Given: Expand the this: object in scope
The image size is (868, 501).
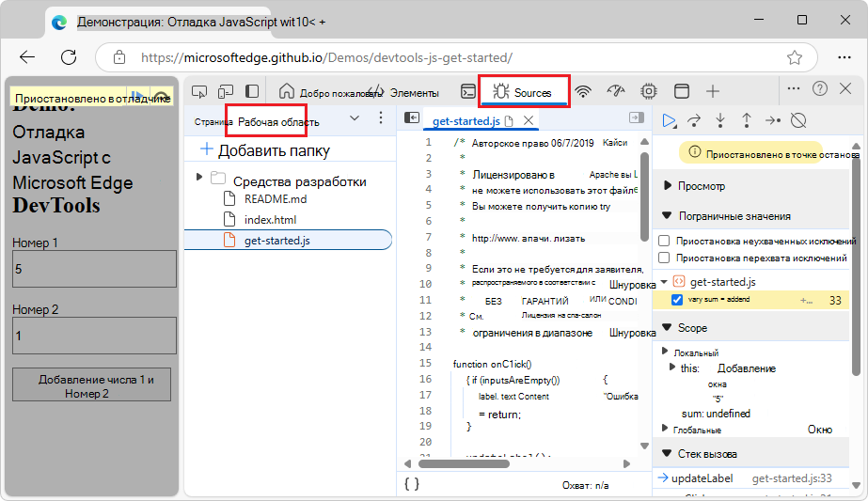Looking at the screenshot, I should click(672, 367).
